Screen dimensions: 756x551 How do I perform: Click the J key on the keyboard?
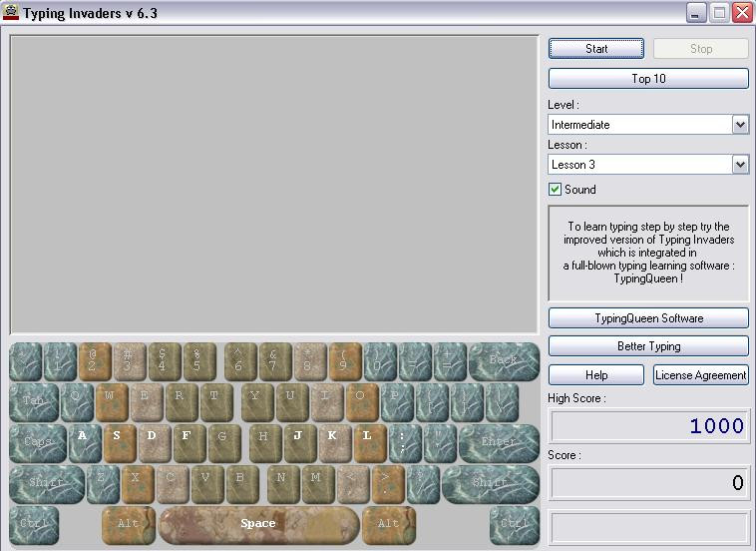tap(300, 444)
